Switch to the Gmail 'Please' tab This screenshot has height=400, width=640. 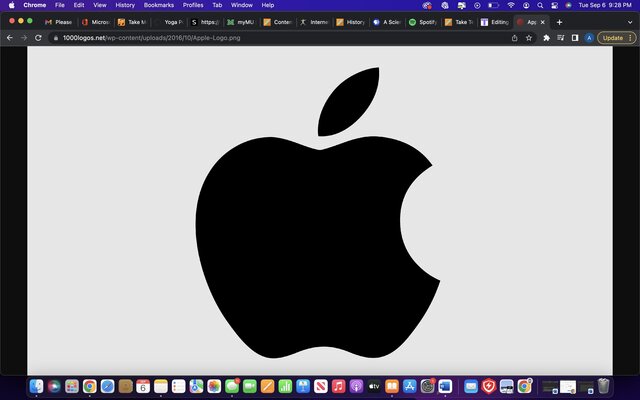[x=58, y=22]
